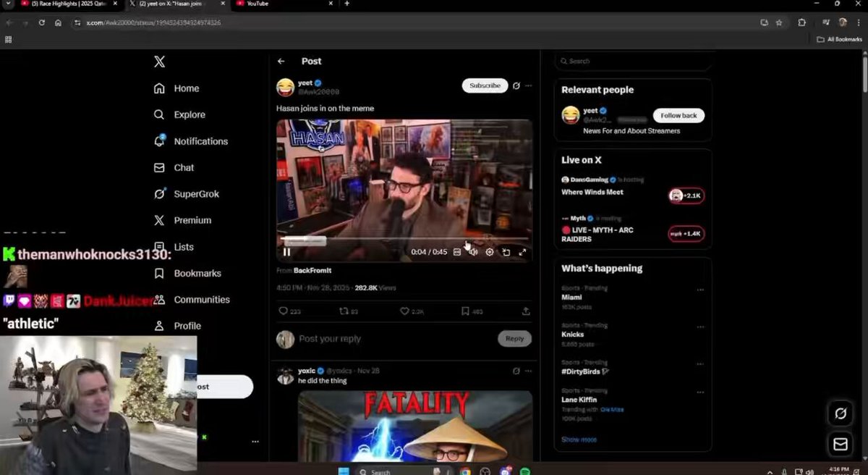Open yoxic's profile name
The width and height of the screenshot is (868, 475).
click(305, 371)
